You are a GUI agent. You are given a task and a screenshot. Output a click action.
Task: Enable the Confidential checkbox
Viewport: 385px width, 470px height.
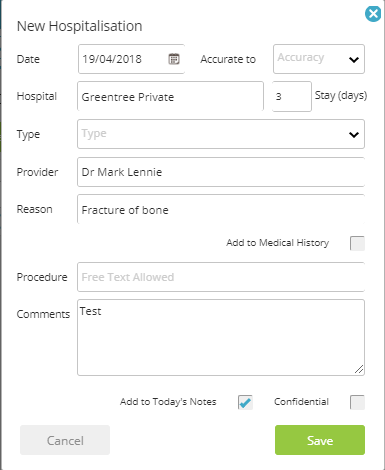pyautogui.click(x=357, y=402)
